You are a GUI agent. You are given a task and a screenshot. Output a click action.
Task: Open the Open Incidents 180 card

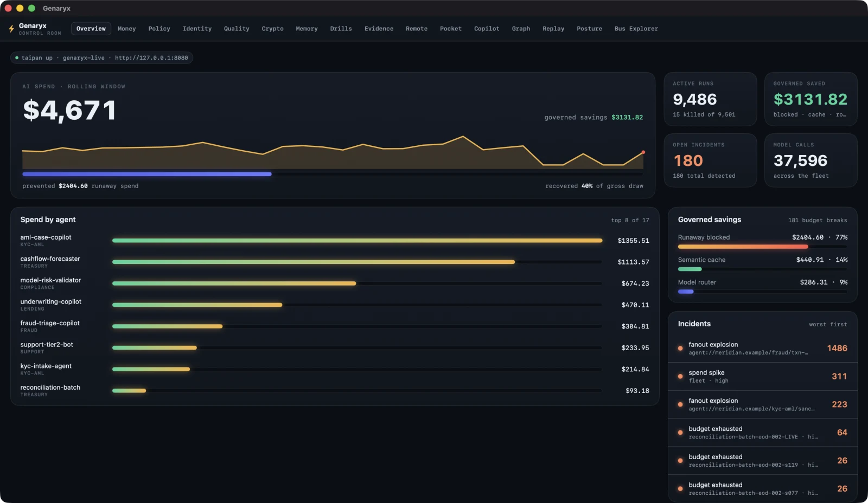tap(711, 160)
